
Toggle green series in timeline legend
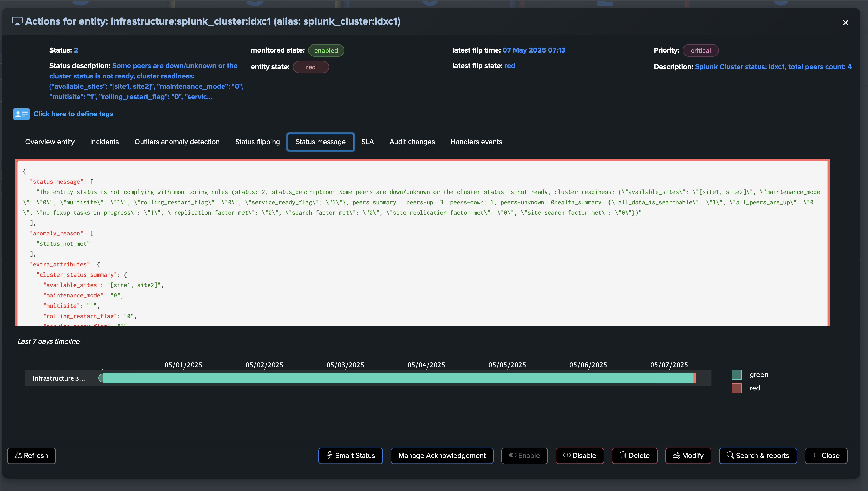737,375
